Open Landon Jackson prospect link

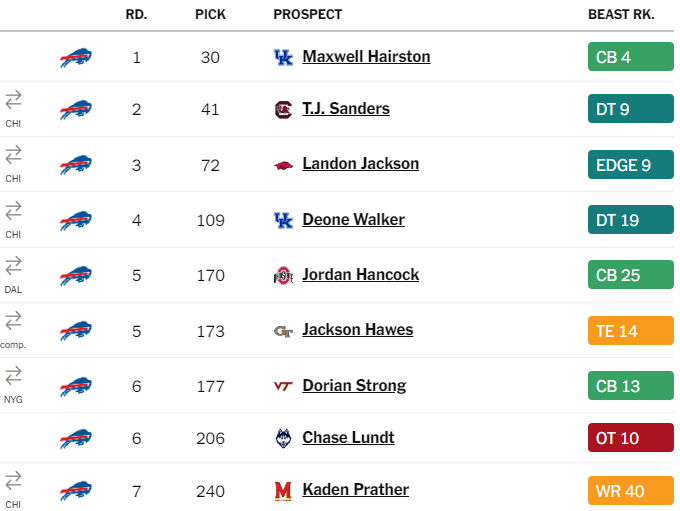(x=361, y=164)
